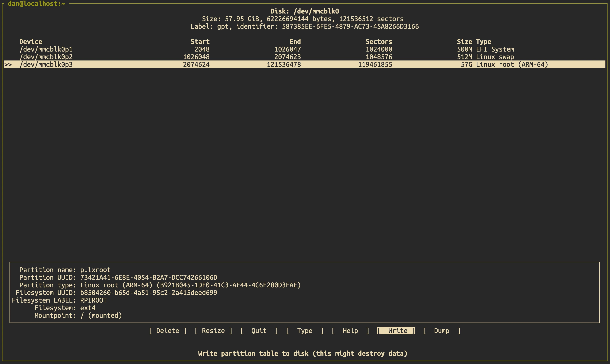Open the Type selection option
The height and width of the screenshot is (364, 610).
tap(304, 331)
